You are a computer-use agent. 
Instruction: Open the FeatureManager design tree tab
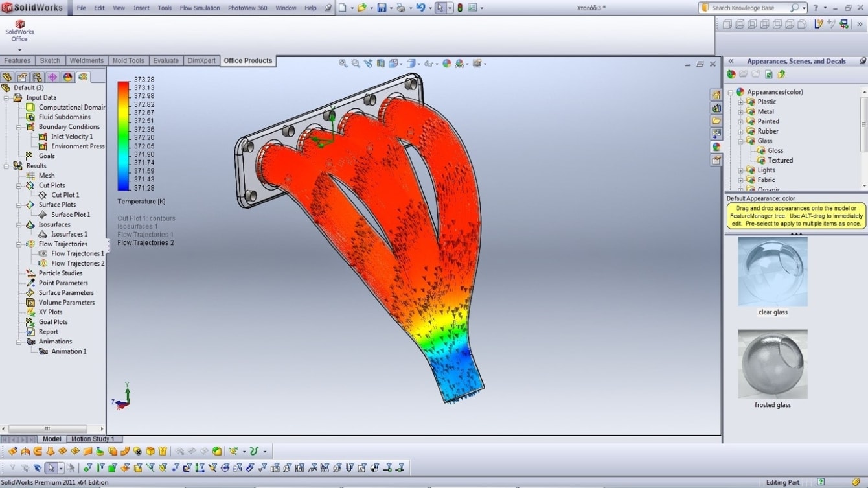(x=7, y=77)
